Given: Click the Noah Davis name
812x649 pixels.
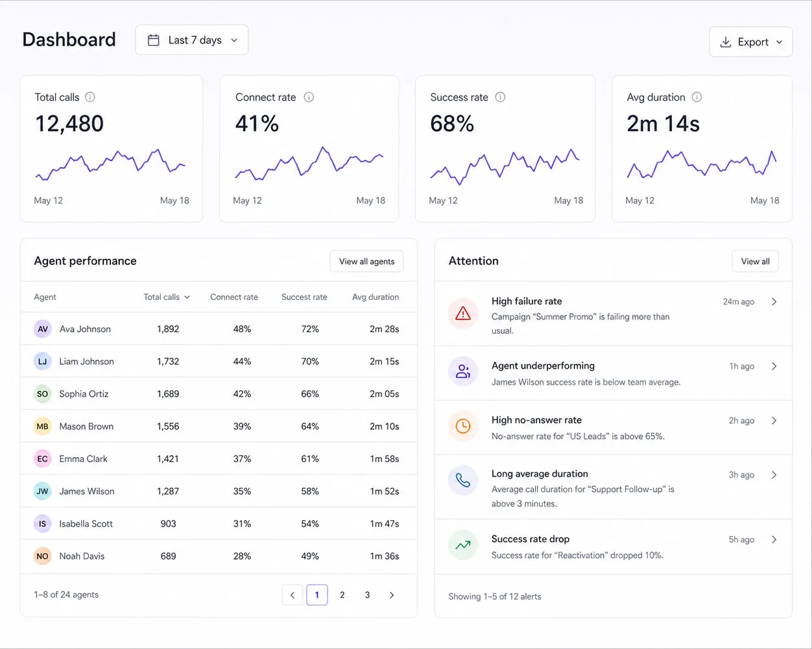Looking at the screenshot, I should click(82, 556).
